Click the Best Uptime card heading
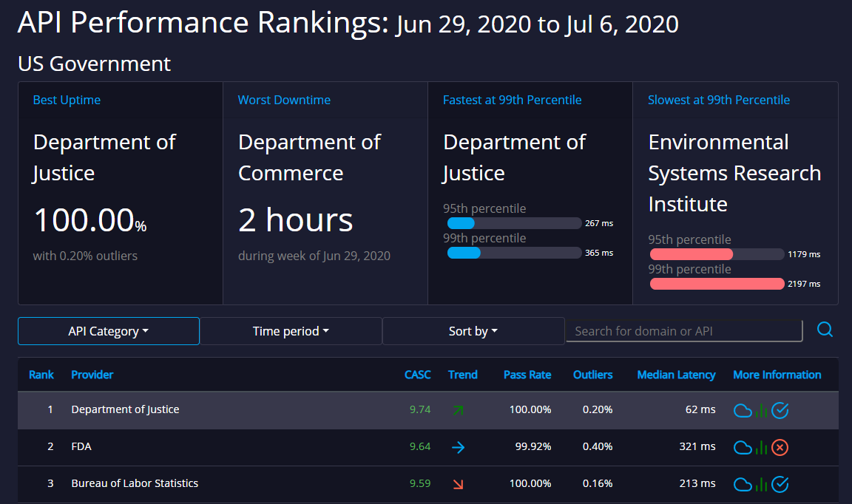The width and height of the screenshot is (852, 504). point(67,100)
